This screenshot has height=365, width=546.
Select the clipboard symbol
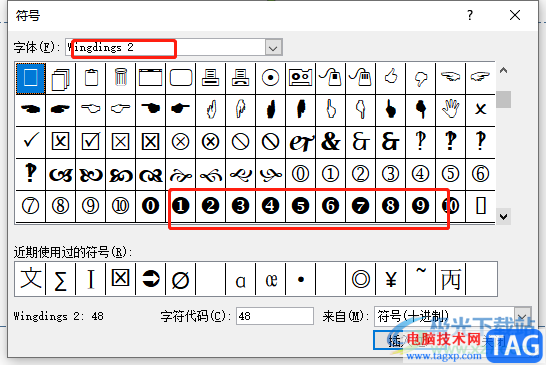pos(91,79)
